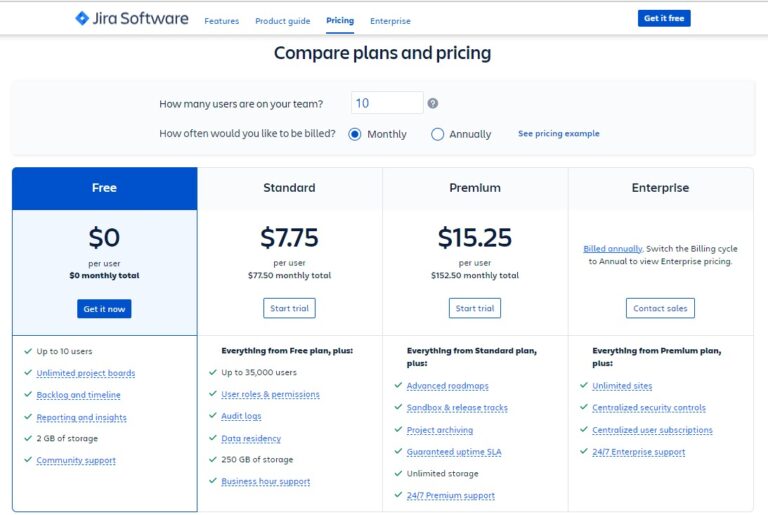Start trial for the Premium plan
Screen dimensions: 768x515
tap(475, 308)
